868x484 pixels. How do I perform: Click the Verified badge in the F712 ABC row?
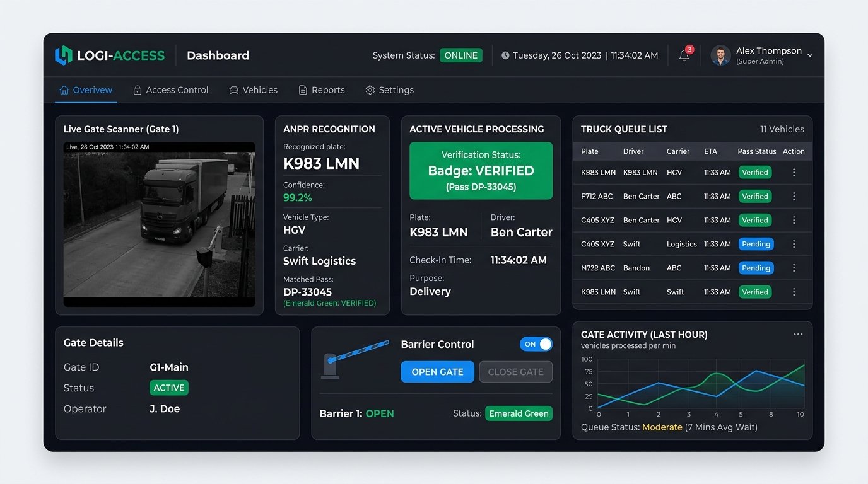[755, 196]
